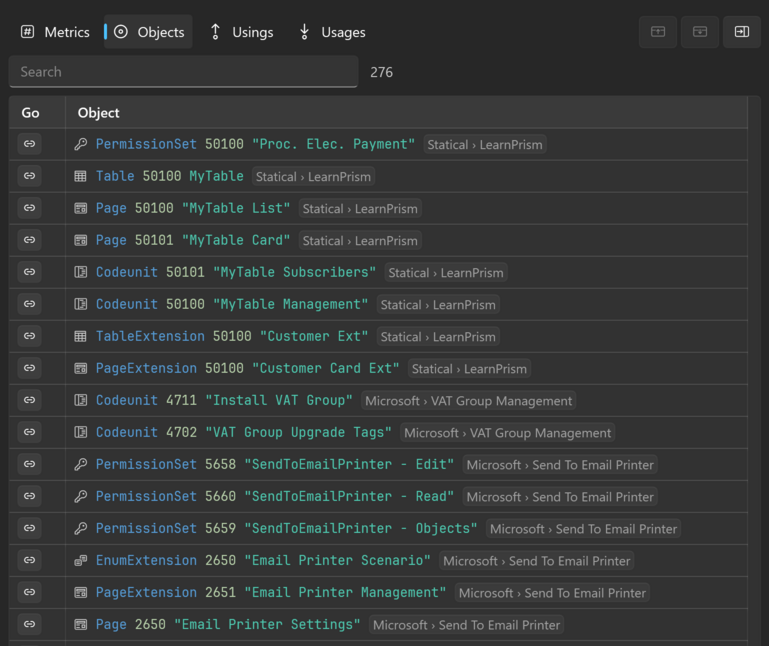The width and height of the screenshot is (769, 646).
Task: Open Codeunit 50101 "MyTable Subscribers"
Action: (x=236, y=272)
